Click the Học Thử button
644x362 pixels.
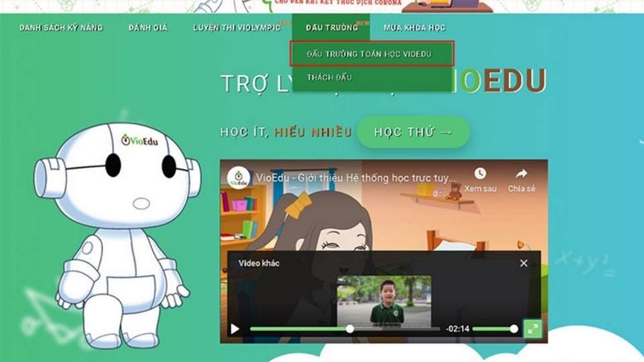point(413,132)
